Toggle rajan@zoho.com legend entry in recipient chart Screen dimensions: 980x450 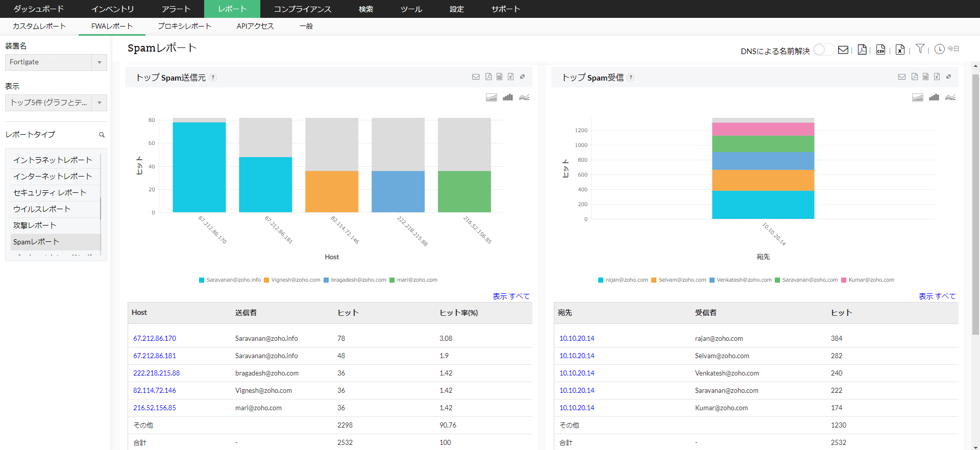click(x=623, y=280)
